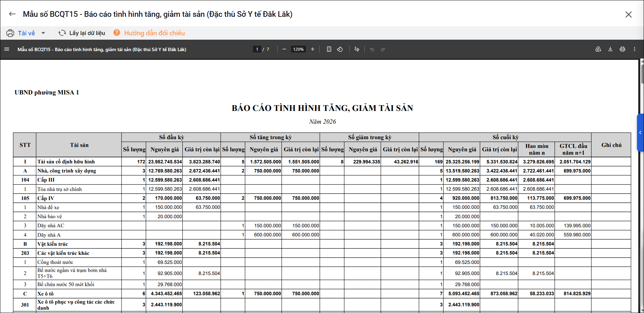Click the Cấp III row label
This screenshot has height=313, width=644.
46,180
